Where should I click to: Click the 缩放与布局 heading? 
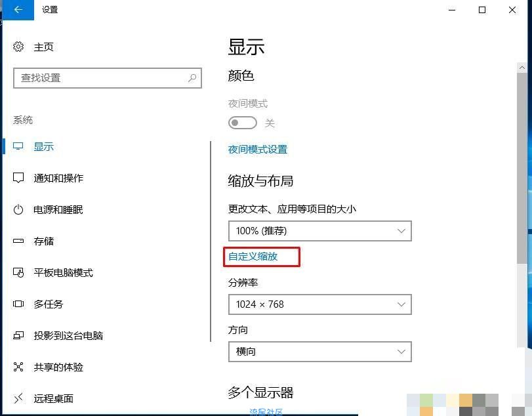[x=260, y=180]
